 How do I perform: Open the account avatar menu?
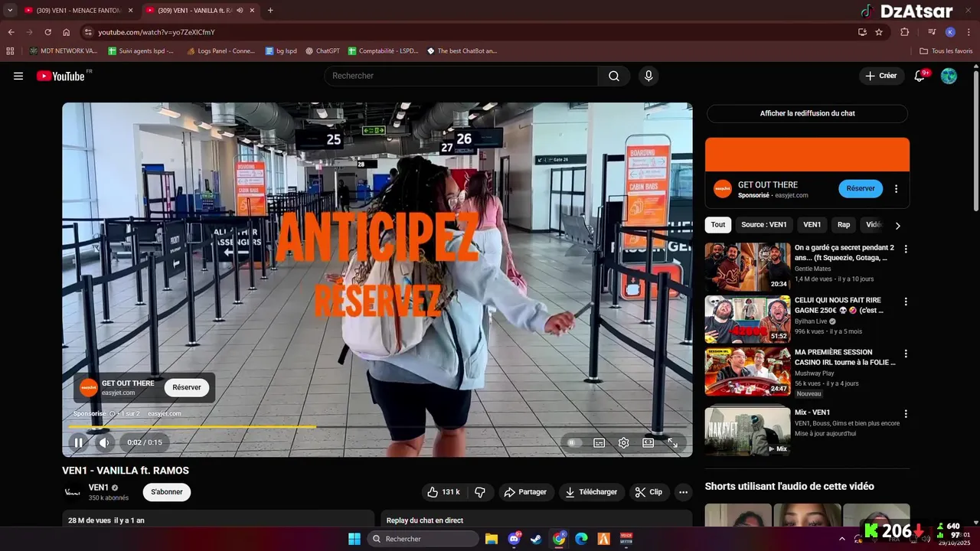click(x=949, y=76)
